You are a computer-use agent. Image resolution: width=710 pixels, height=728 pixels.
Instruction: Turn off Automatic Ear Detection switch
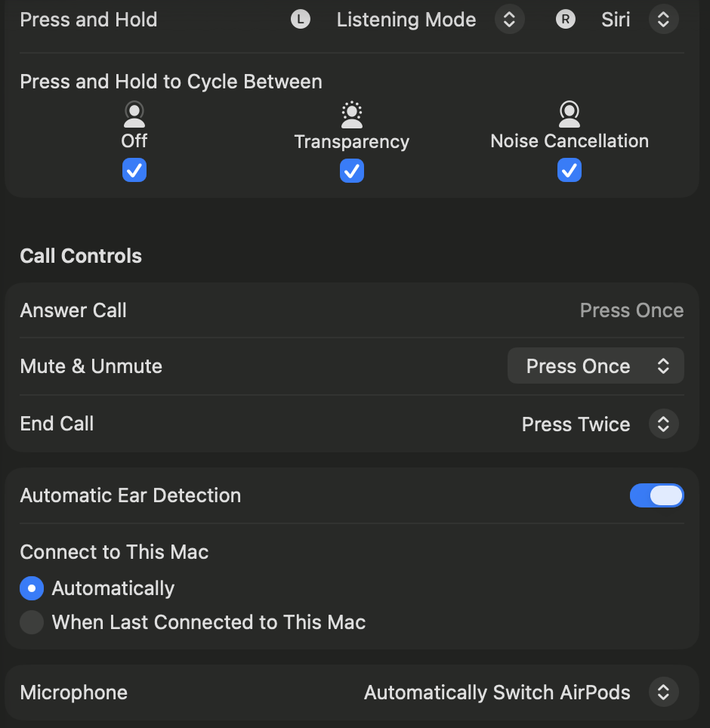(656, 495)
